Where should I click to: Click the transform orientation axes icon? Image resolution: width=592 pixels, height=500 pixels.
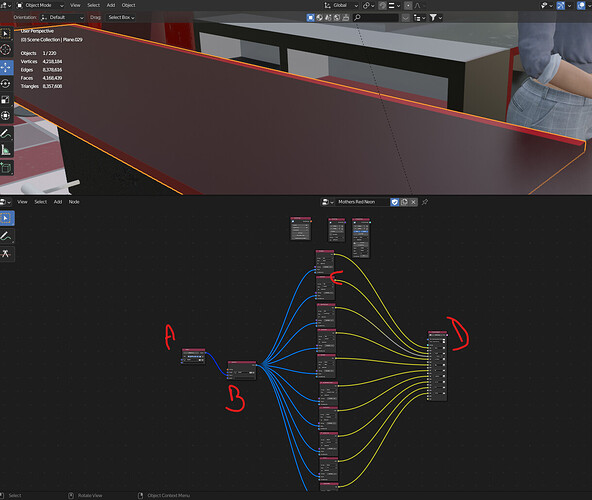327,5
